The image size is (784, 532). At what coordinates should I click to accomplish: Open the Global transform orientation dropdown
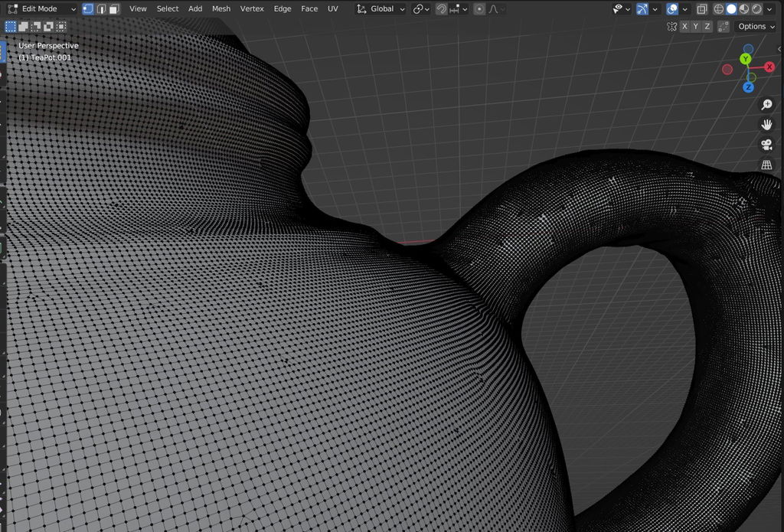pos(381,8)
